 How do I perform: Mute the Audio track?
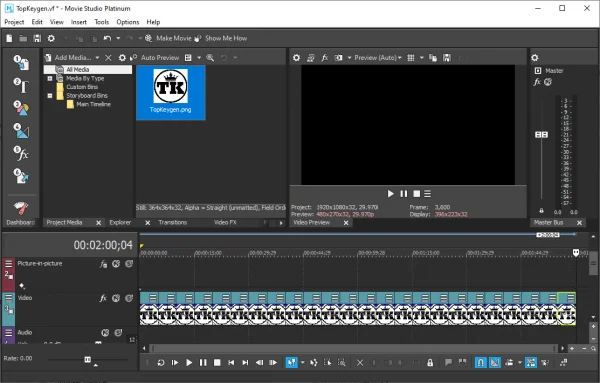coord(105,333)
